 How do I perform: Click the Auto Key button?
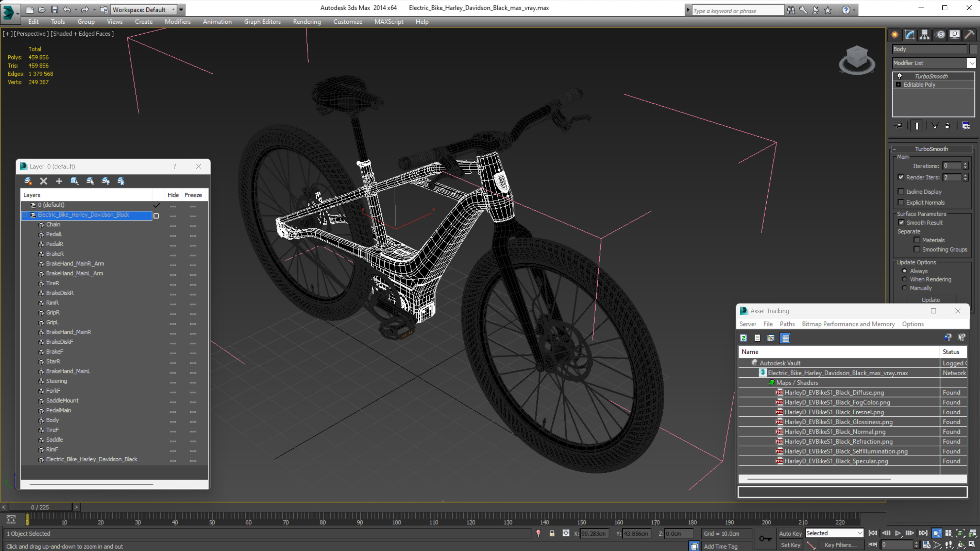[x=790, y=533]
